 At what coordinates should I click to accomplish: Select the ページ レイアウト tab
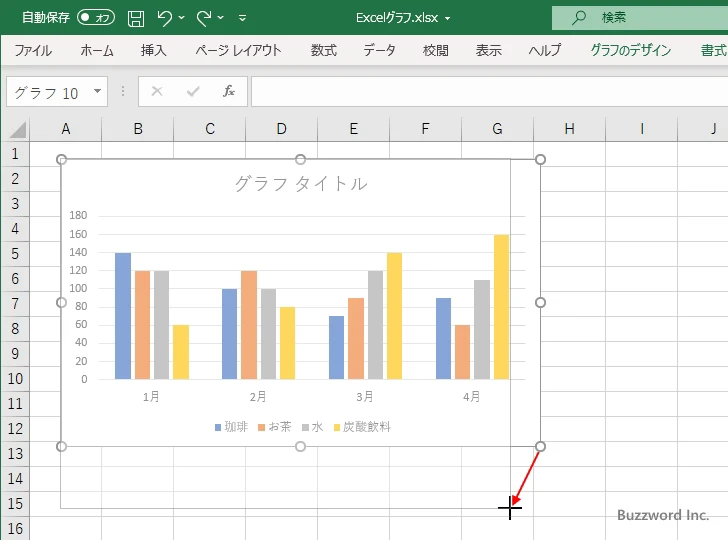coord(238,50)
